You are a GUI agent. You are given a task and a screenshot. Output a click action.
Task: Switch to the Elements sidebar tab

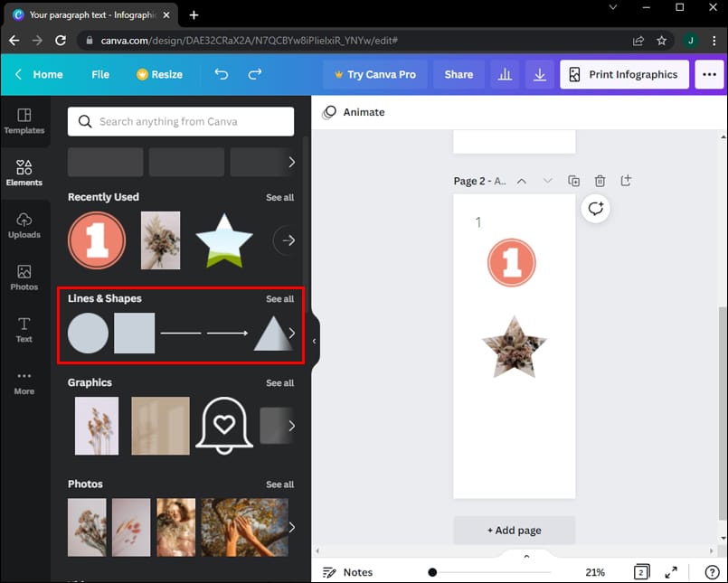click(24, 173)
